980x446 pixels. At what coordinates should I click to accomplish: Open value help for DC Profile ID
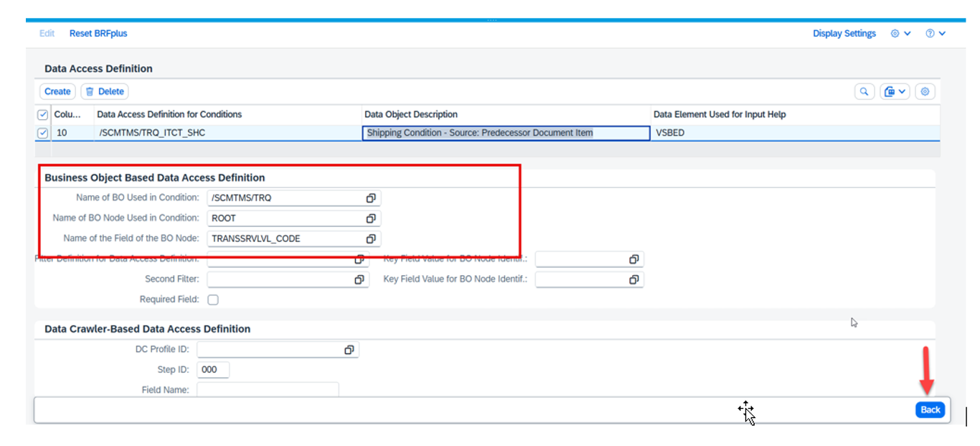coord(349,350)
